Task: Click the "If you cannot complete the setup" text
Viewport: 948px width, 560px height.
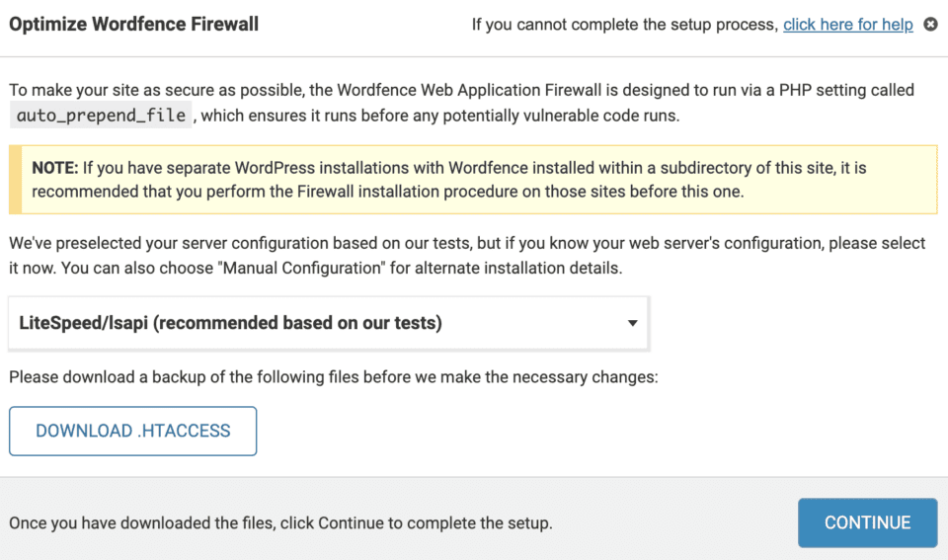Action: click(624, 25)
